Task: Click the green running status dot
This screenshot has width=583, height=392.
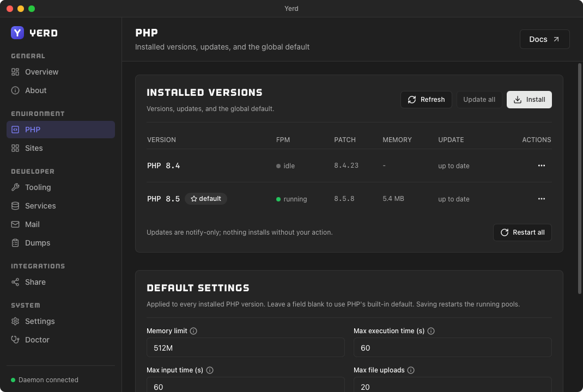Action: pos(278,199)
